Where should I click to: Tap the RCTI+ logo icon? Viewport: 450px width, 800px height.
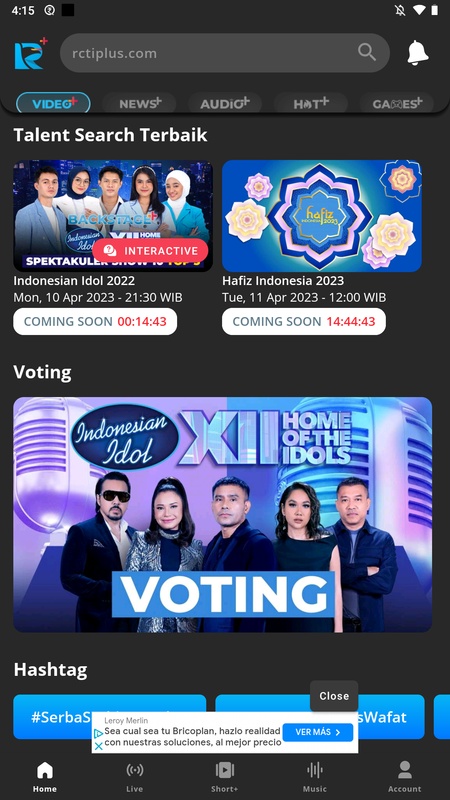click(31, 53)
